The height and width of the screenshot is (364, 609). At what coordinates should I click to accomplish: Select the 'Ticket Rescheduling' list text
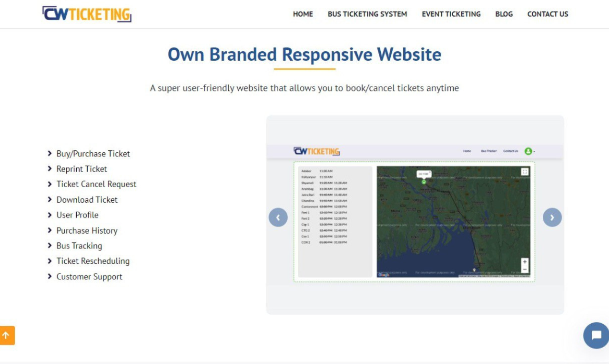click(x=93, y=262)
